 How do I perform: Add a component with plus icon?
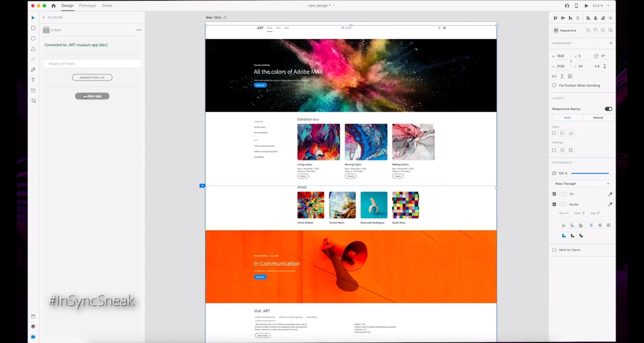(610, 43)
